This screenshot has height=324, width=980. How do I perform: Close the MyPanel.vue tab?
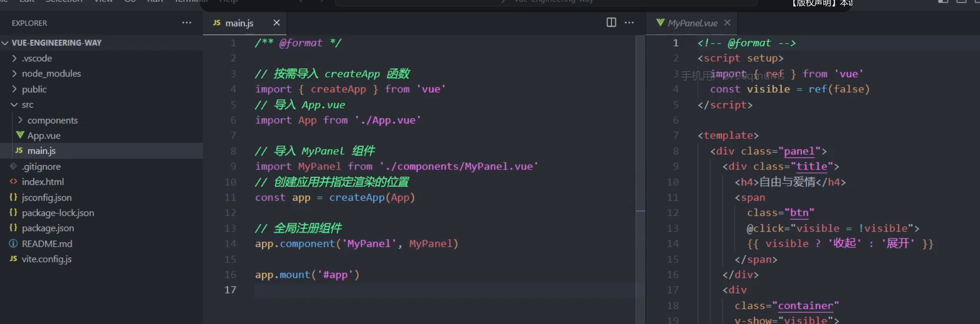coord(727,22)
